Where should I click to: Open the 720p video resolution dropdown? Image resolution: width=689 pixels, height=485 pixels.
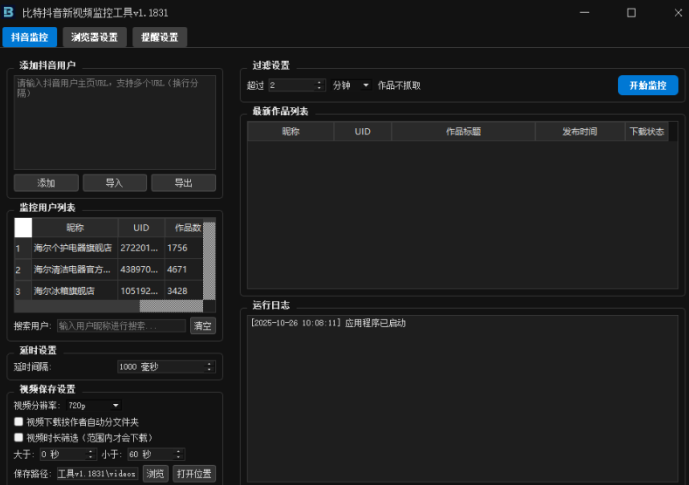(x=94, y=405)
